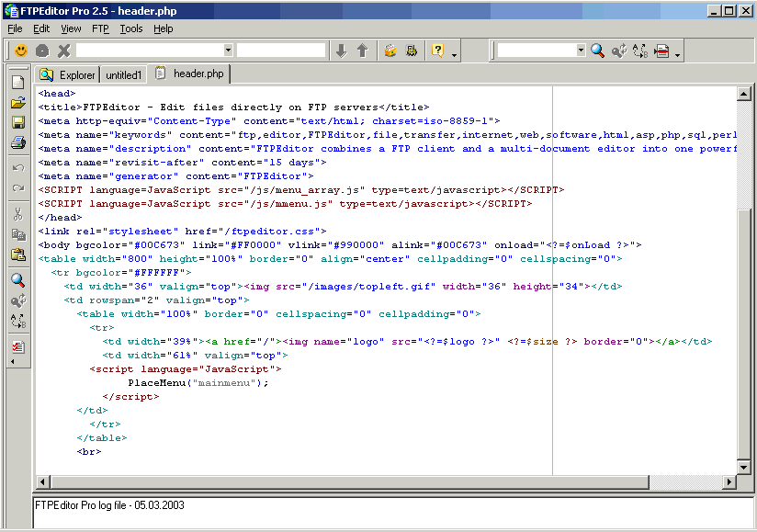The height and width of the screenshot is (532, 757).
Task: Click the Find Next icon in the vertical toolbar
Action: [x=18, y=300]
